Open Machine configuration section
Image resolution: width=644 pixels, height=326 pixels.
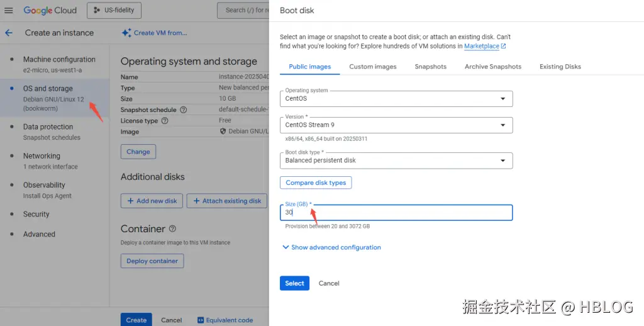coord(55,65)
